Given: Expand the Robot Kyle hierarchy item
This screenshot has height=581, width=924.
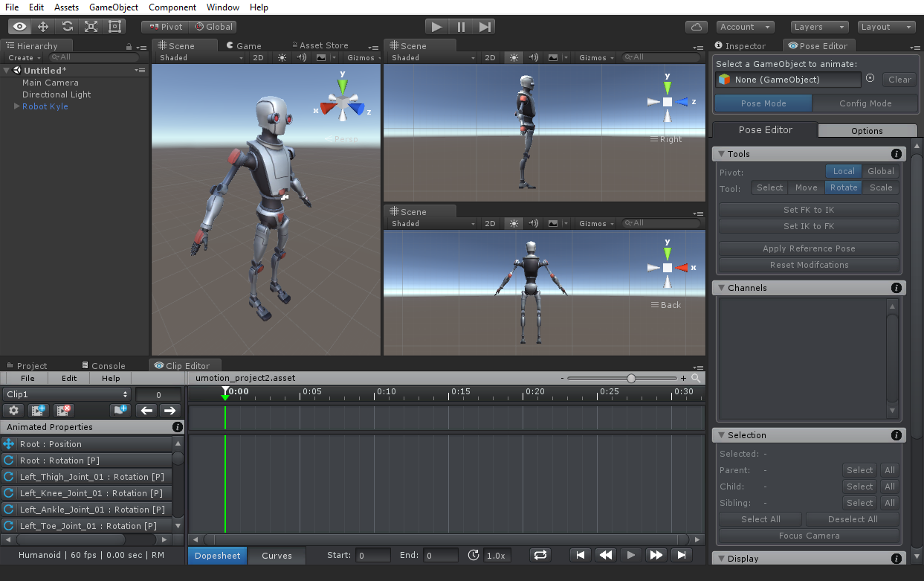Looking at the screenshot, I should (x=16, y=106).
